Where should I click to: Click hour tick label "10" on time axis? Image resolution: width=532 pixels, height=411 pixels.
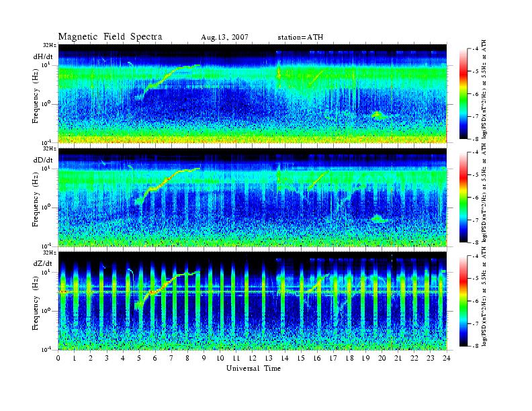coord(220,359)
